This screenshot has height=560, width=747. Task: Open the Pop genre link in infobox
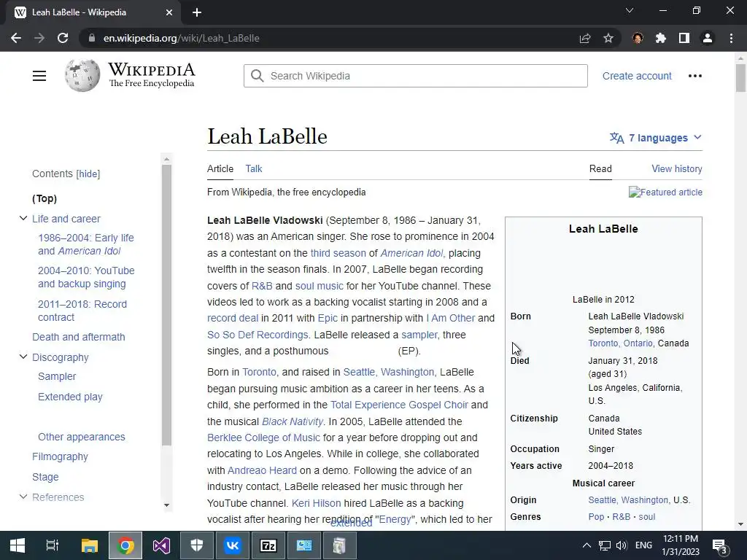pyautogui.click(x=596, y=517)
